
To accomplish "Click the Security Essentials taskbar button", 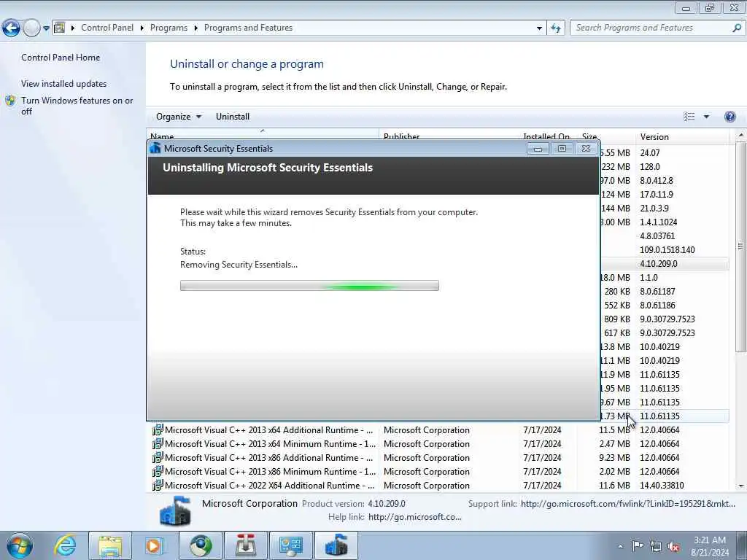I will coord(336,545).
